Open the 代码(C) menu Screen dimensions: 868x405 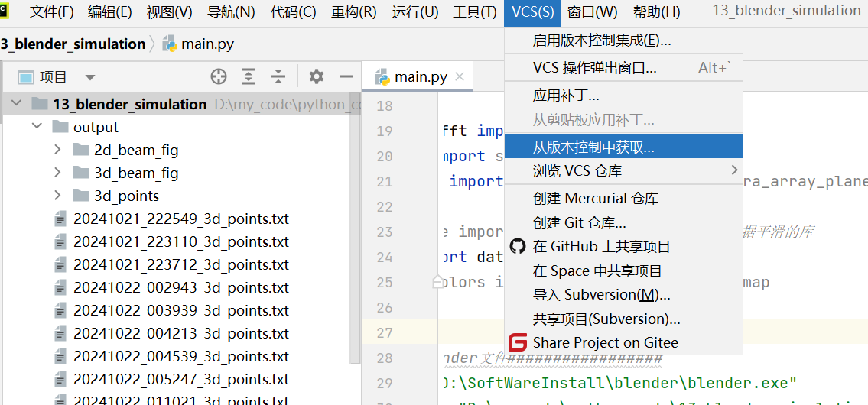tap(294, 12)
